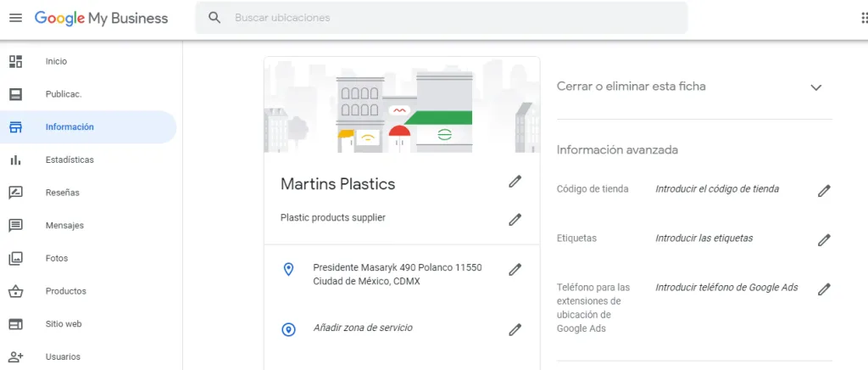Click the Google My Business logo
The width and height of the screenshot is (868, 370).
click(x=102, y=18)
